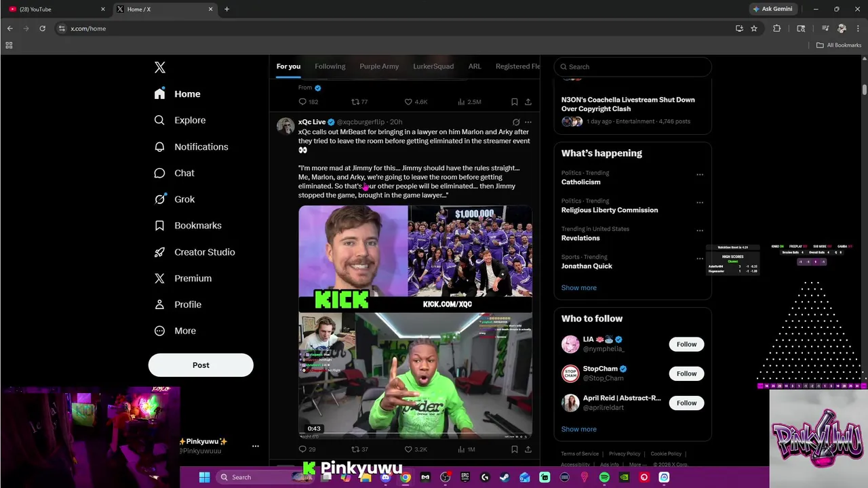
Task: Show more trends in What's happening
Action: 579,287
